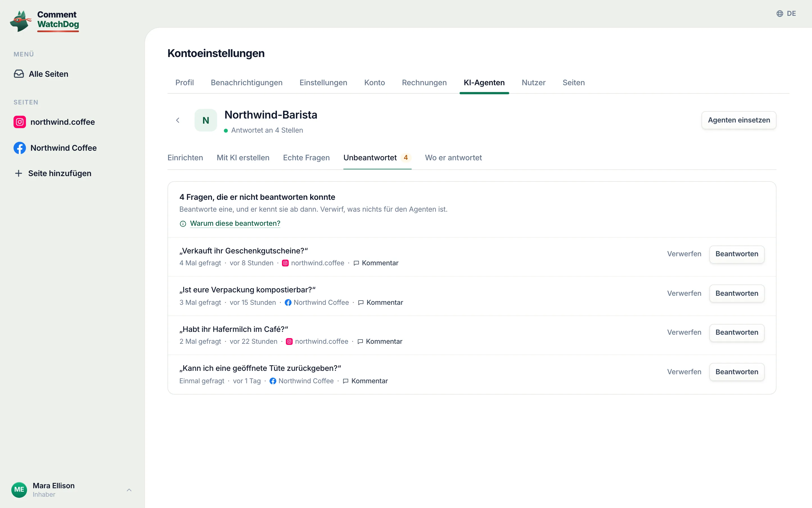Click comment icon in Hafermilch question row

[360, 342]
